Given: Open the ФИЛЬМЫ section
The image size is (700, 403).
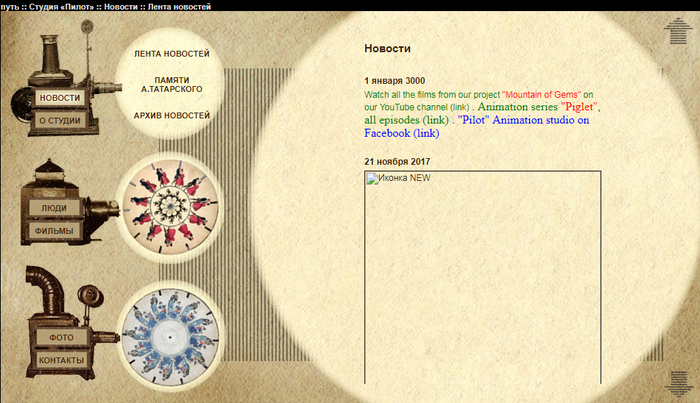Looking at the screenshot, I should 54,231.
